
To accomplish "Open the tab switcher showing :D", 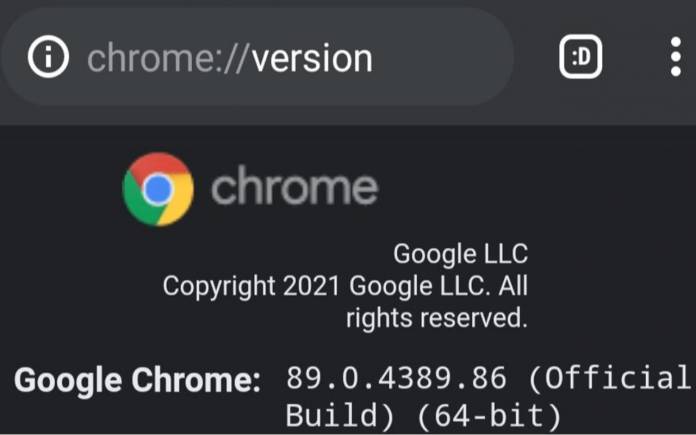I will 581,57.
